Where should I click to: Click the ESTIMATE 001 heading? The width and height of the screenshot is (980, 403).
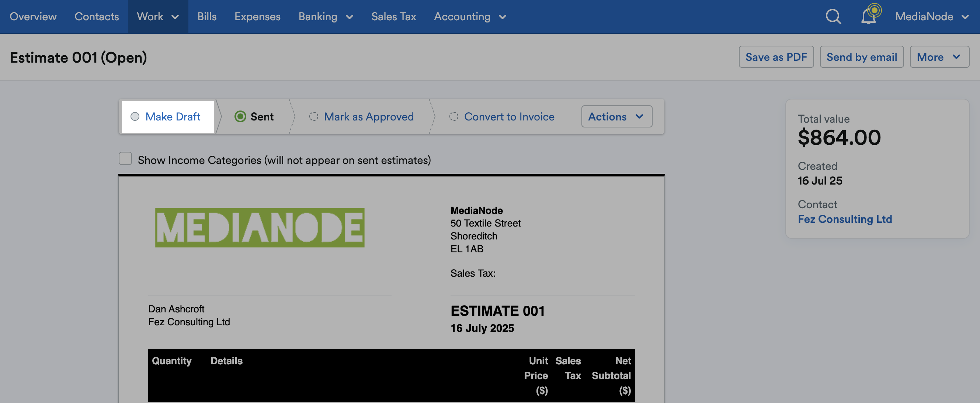click(498, 311)
